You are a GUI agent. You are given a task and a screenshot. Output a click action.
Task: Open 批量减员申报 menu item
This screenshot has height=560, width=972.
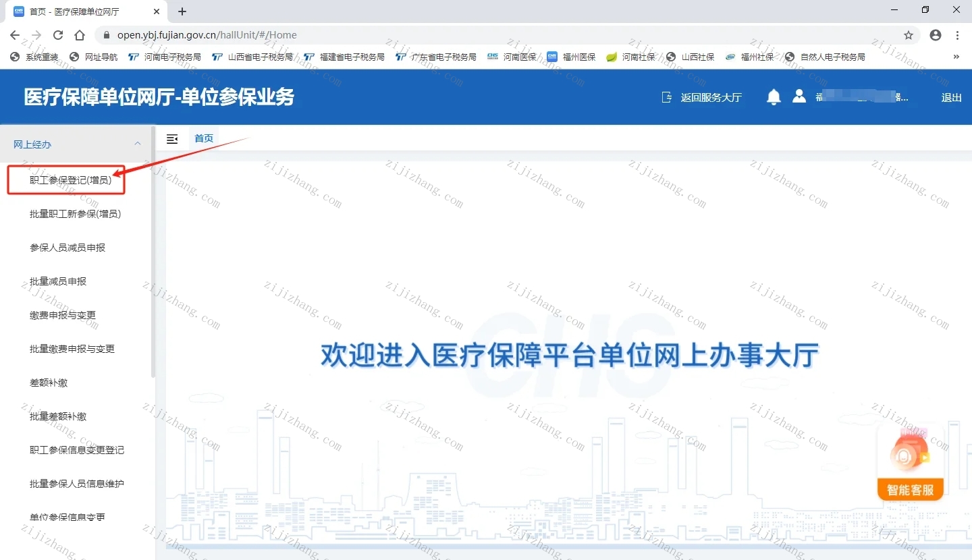tap(58, 281)
